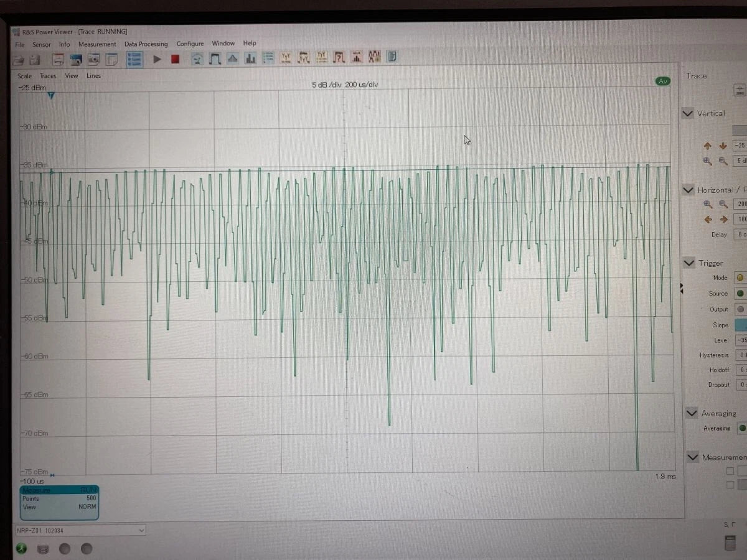Open the Help menu

coord(250,44)
